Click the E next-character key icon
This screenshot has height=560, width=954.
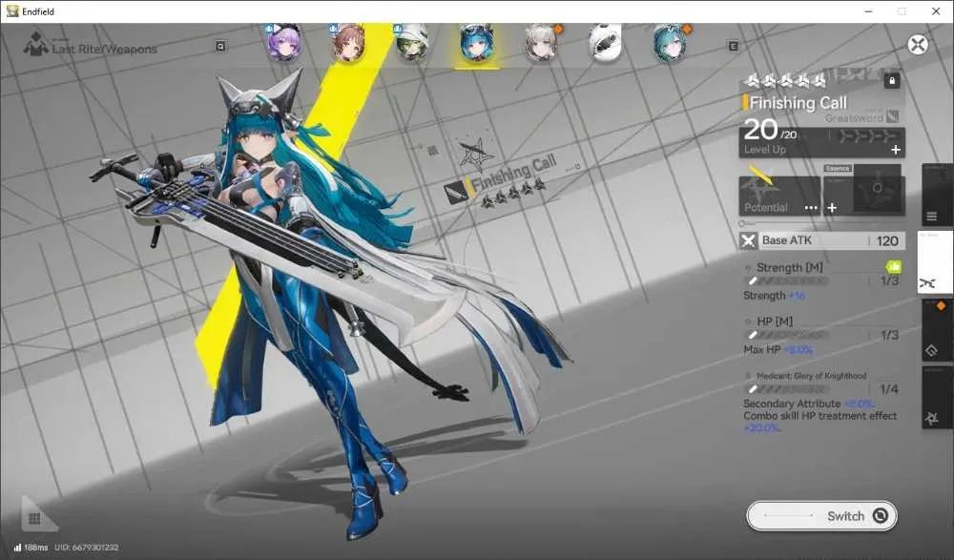tap(733, 46)
